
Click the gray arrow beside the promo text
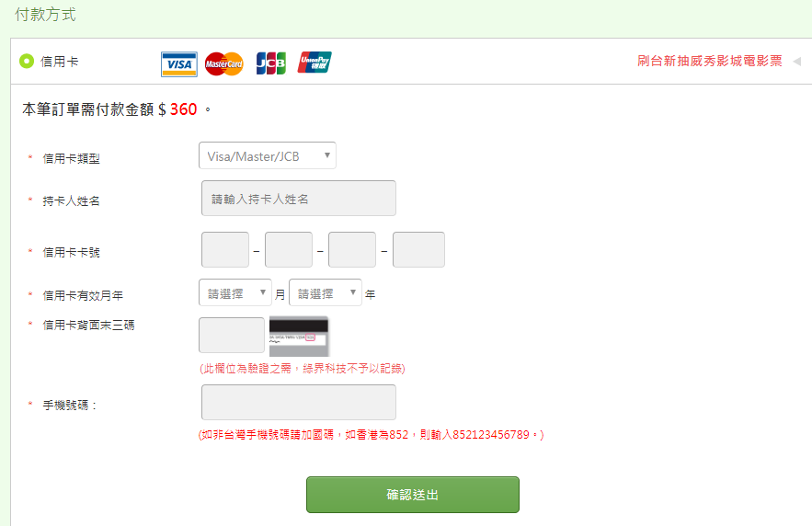pos(797,62)
